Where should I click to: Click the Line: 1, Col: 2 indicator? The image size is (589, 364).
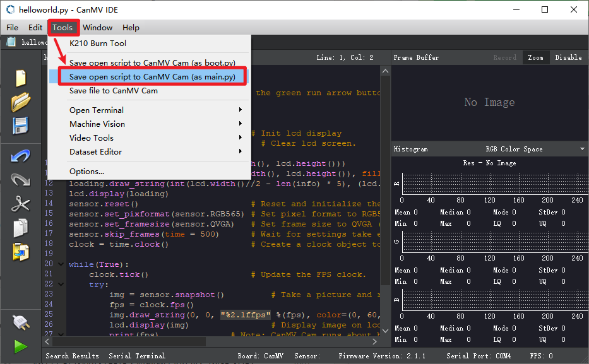[345, 57]
